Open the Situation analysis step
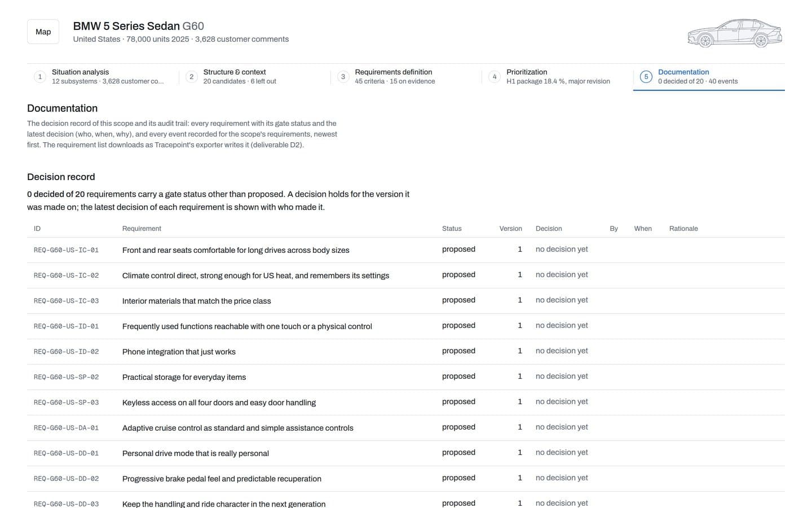This screenshot has height=508, width=812. click(103, 77)
